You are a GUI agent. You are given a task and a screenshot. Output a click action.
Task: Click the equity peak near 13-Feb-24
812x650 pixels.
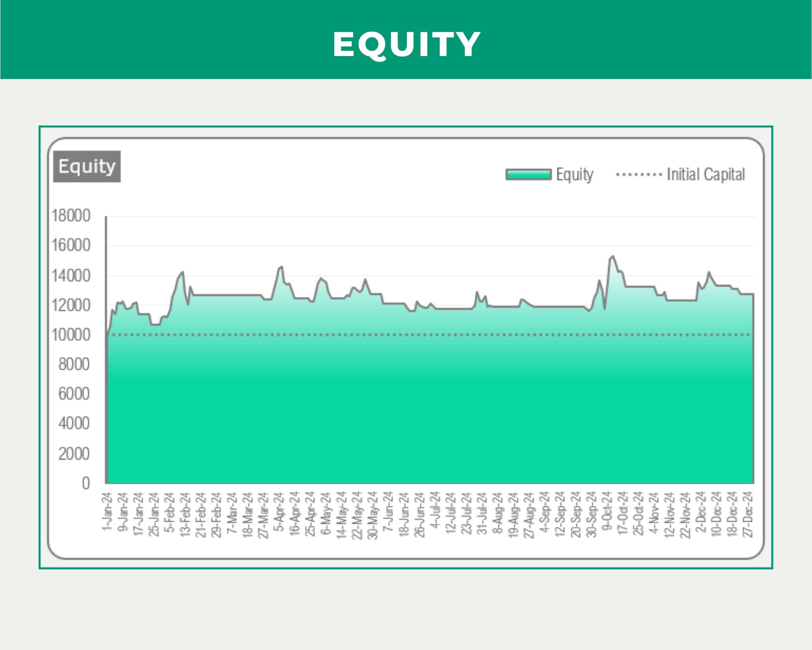[183, 272]
